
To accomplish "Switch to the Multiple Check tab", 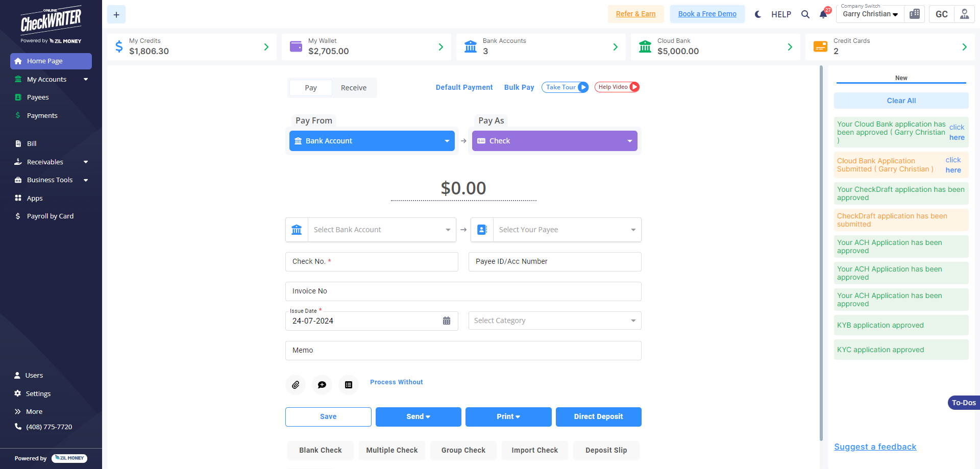I will [392, 450].
